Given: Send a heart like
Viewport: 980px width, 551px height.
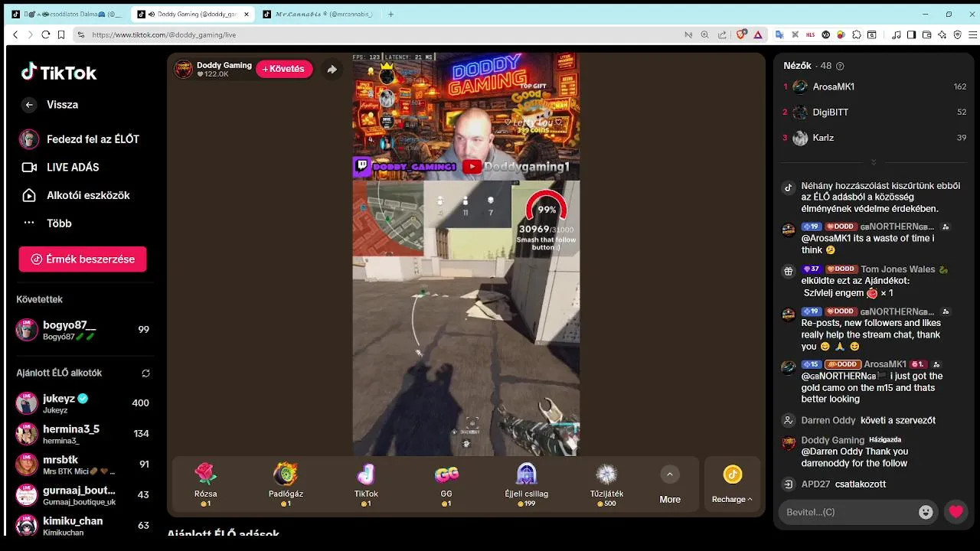Looking at the screenshot, I should tap(956, 512).
